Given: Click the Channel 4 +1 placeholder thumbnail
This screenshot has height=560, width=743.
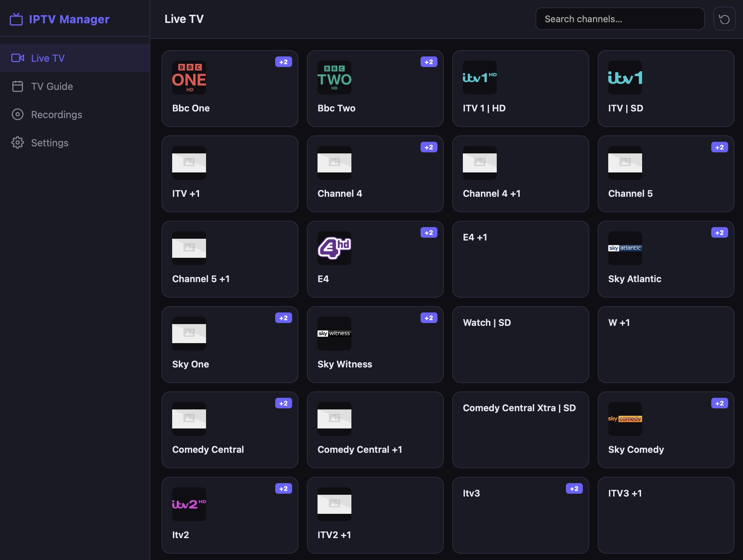Looking at the screenshot, I should (480, 163).
